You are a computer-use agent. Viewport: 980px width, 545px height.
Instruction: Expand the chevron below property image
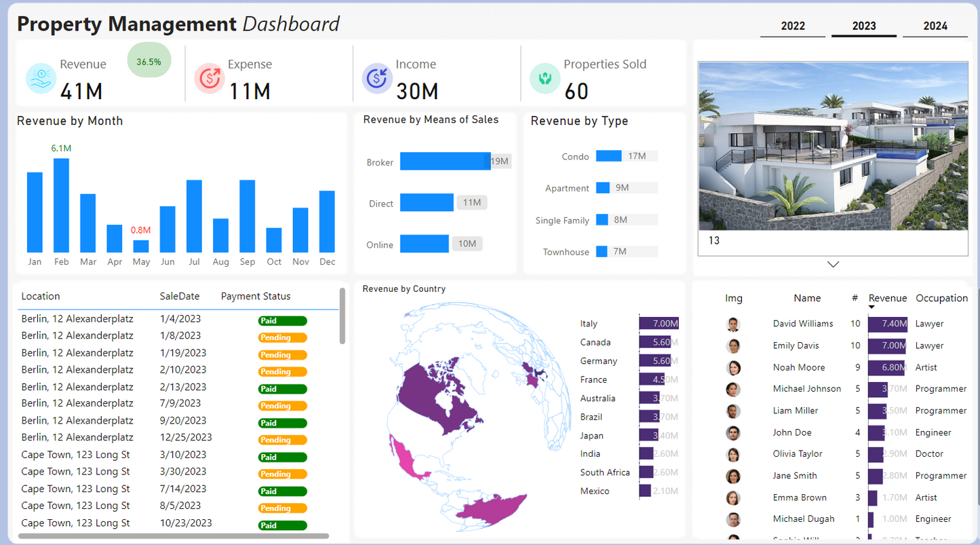[833, 264]
